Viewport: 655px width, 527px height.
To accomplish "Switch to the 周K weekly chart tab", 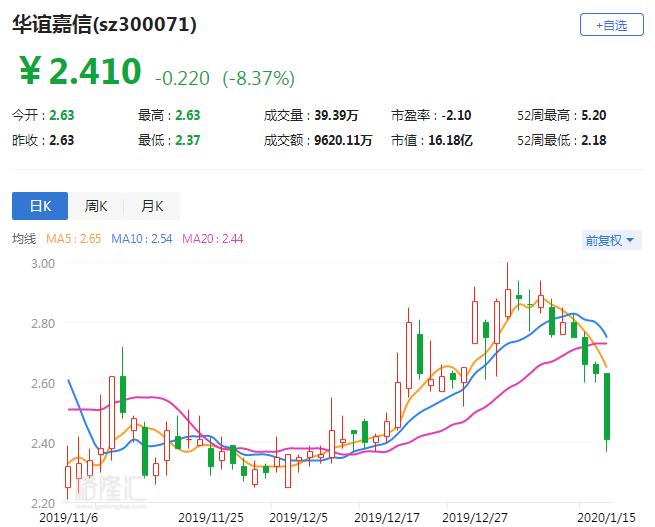I will point(96,206).
